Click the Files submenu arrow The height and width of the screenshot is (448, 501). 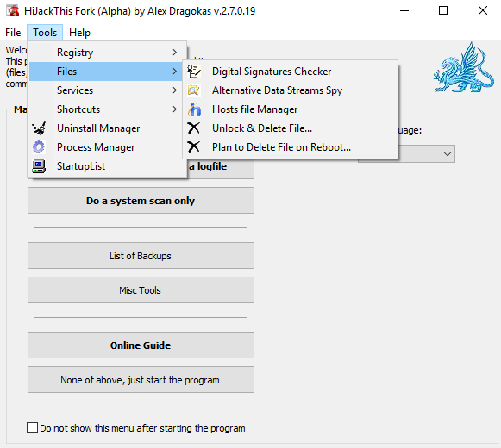tap(174, 72)
